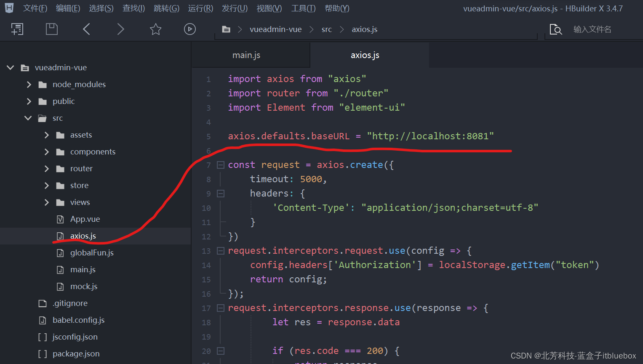
Task: Click the word timeout on line 8
Action: tap(269, 179)
